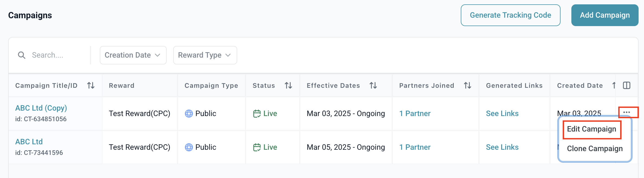Choose Clone Campaign option
The width and height of the screenshot is (644, 178).
coord(595,149)
